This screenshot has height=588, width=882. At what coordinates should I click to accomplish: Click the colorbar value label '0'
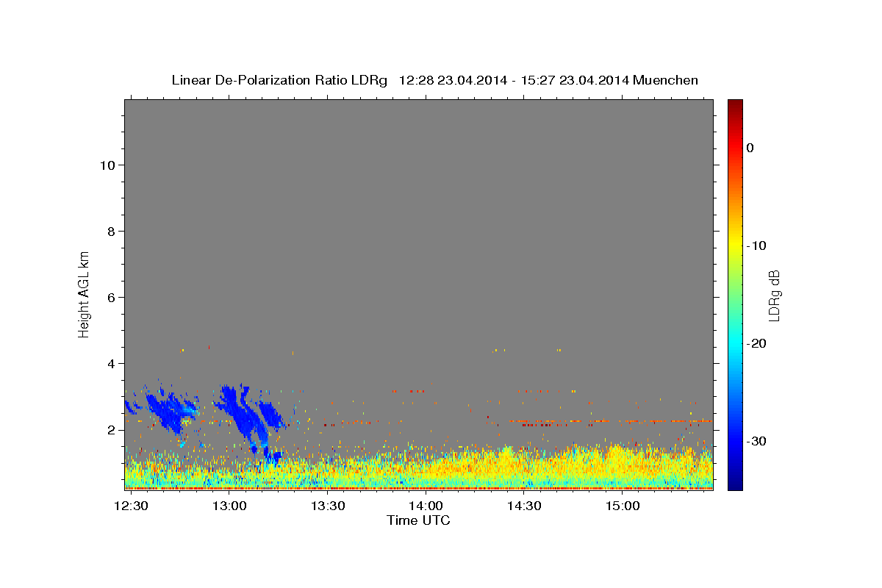pos(750,148)
